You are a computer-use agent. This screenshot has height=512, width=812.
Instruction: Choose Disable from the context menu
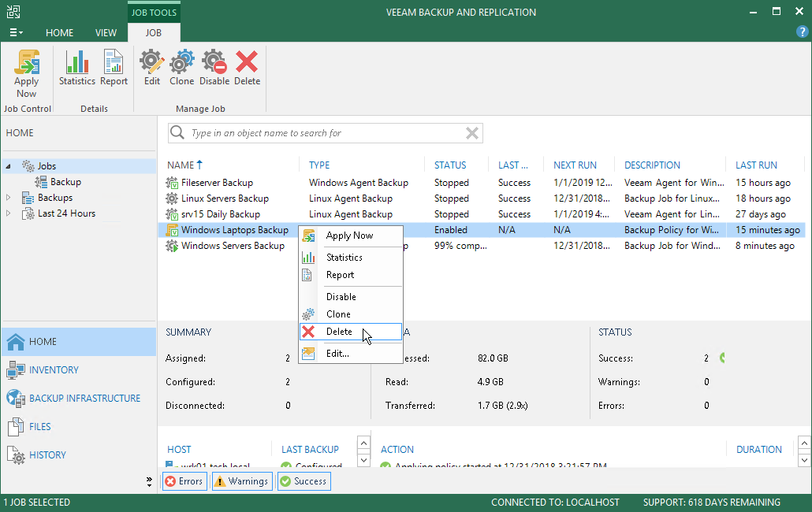pos(351,297)
